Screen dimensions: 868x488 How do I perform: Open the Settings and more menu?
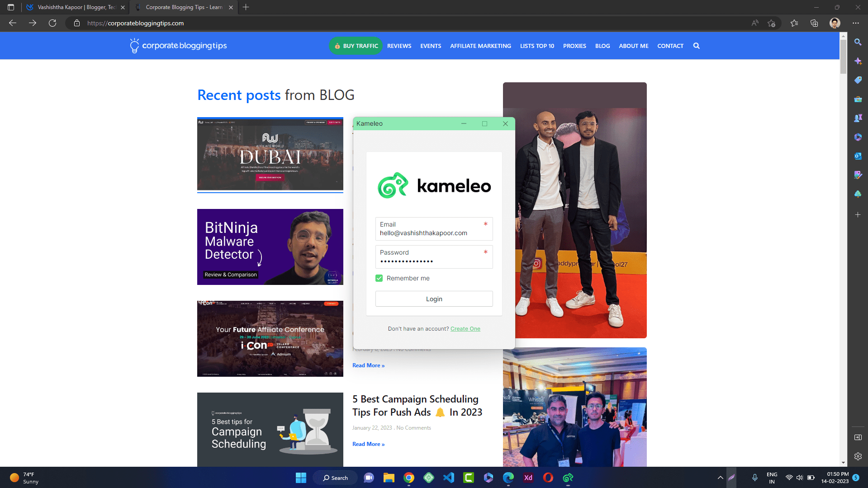coord(855,23)
